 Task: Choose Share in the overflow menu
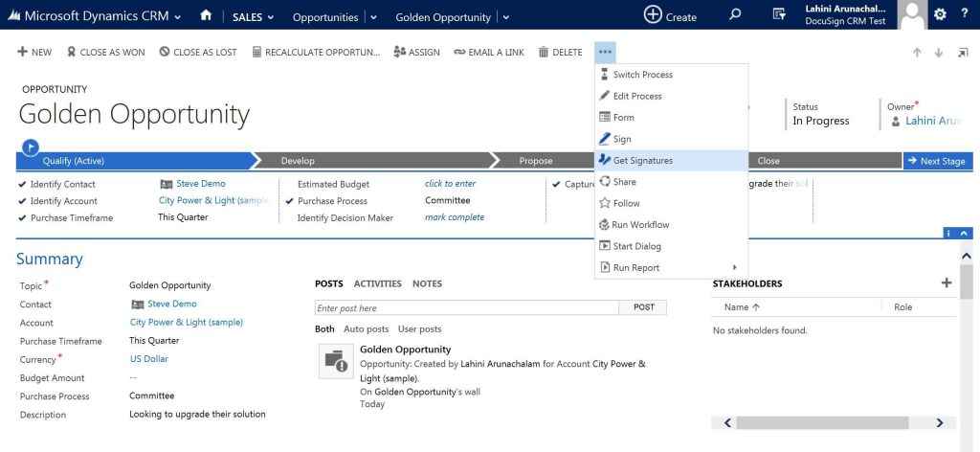pyautogui.click(x=671, y=181)
